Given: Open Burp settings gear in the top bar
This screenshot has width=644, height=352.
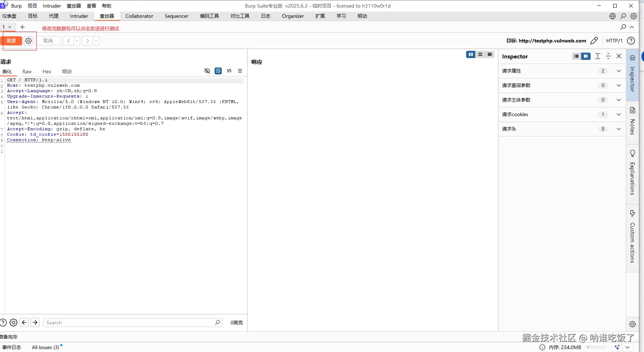Looking at the screenshot, I should coord(633,16).
